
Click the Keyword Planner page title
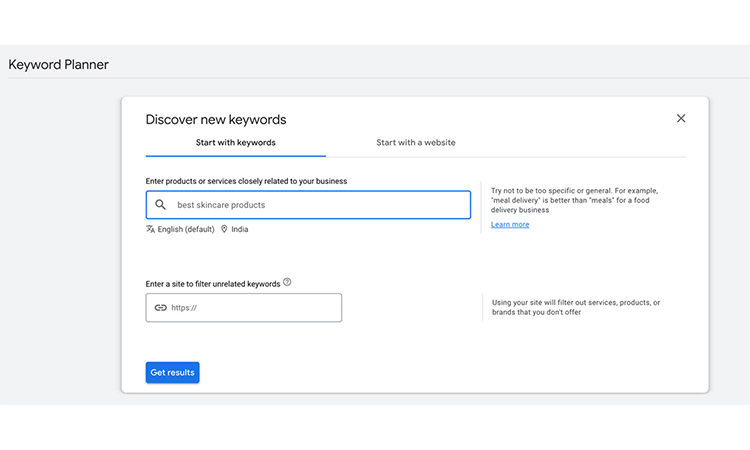[x=58, y=65]
